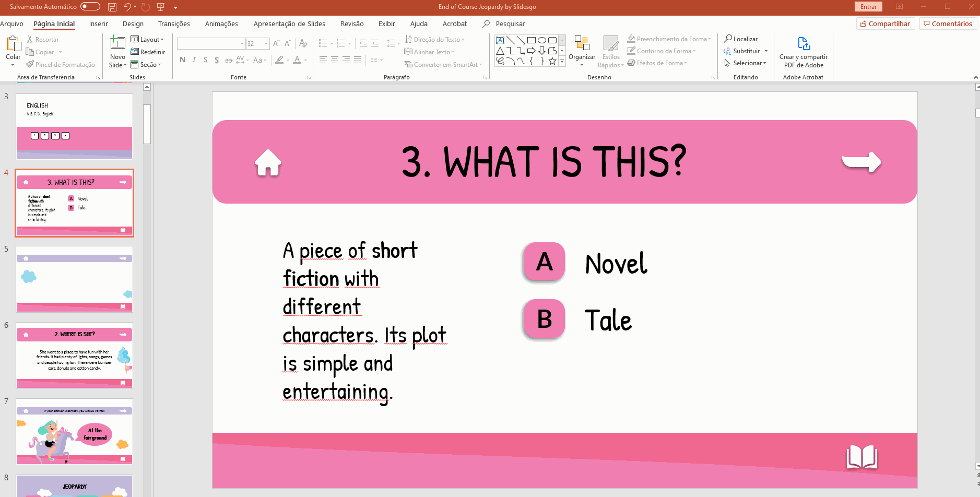Toggle justify text alignment

[x=358, y=60]
